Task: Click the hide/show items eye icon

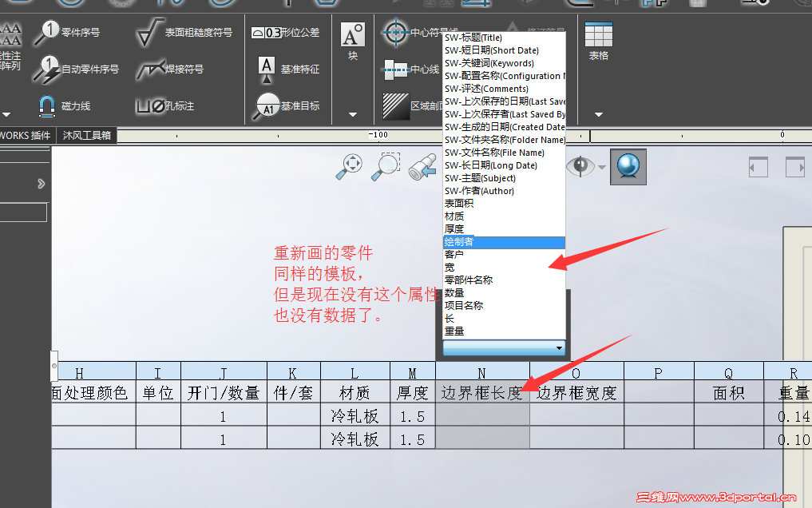Action: 580,166
